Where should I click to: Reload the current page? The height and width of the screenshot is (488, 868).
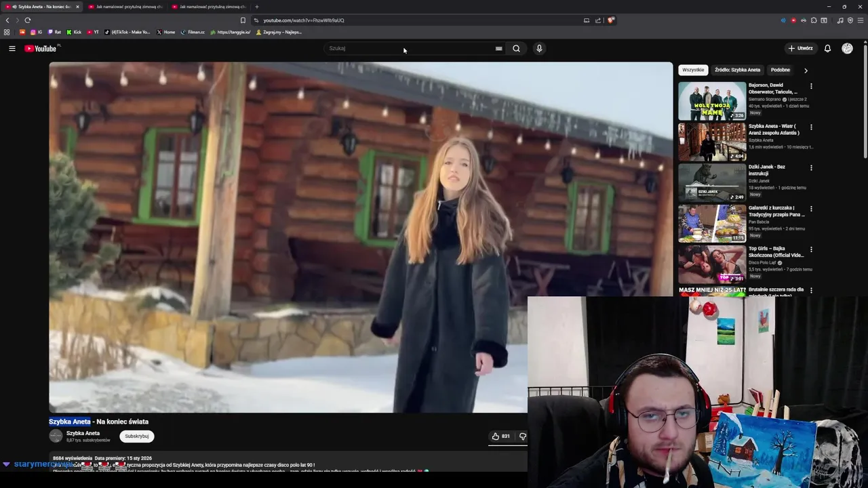tap(27, 20)
